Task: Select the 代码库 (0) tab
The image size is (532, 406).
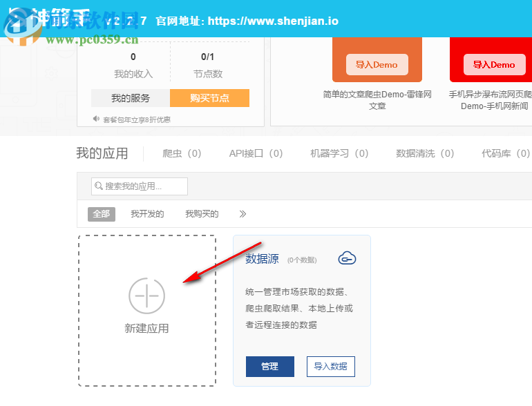Action: click(x=506, y=153)
